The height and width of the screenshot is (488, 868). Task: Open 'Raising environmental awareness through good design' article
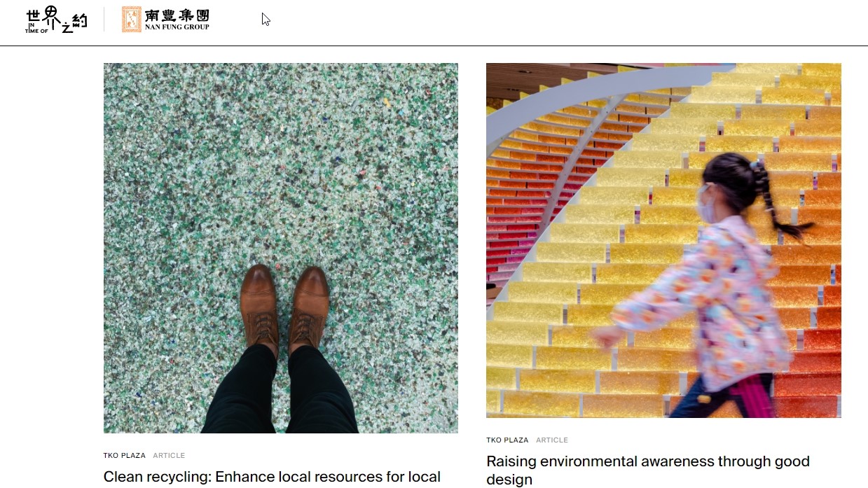[x=648, y=470]
